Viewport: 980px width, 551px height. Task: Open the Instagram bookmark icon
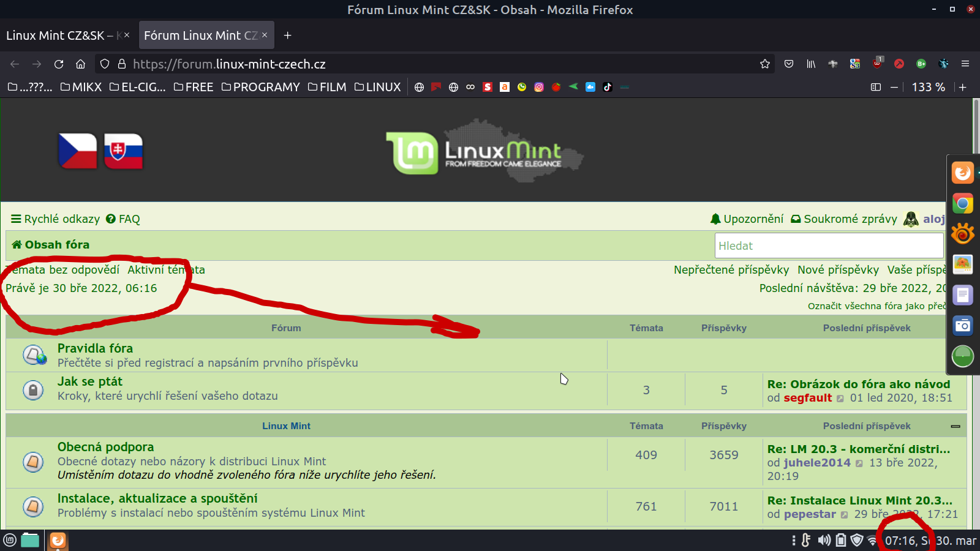(x=539, y=87)
